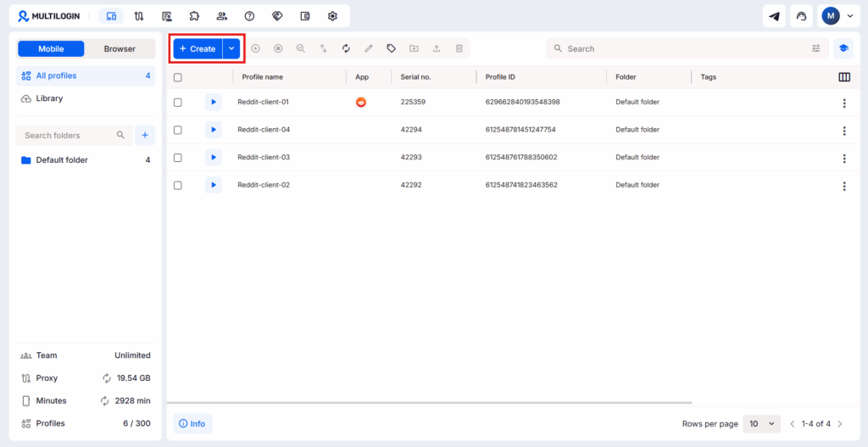Launch the Reddit-client-04 profile play button
868x447 pixels.
point(213,130)
